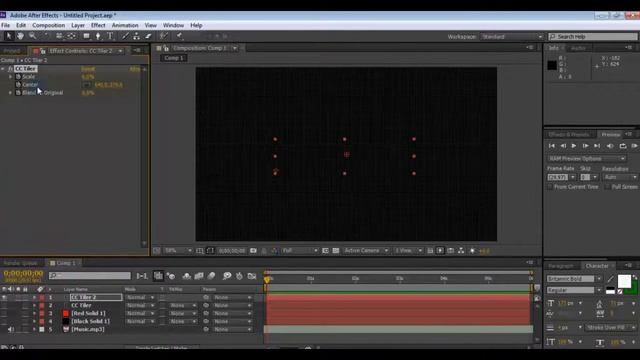The image size is (640, 360).
Task: Collapse the CC Tiler effect group
Action: tap(3, 69)
